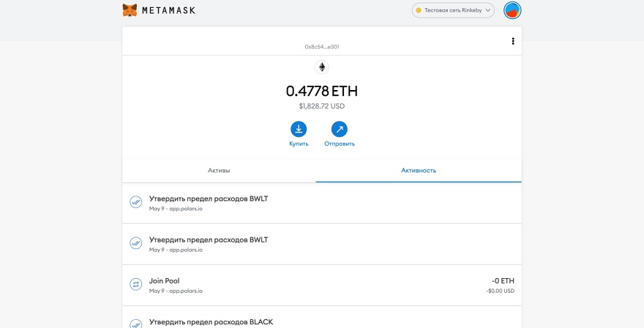Open the BLACK spending limit transaction
This screenshot has width=644, height=328.
pyautogui.click(x=322, y=317)
